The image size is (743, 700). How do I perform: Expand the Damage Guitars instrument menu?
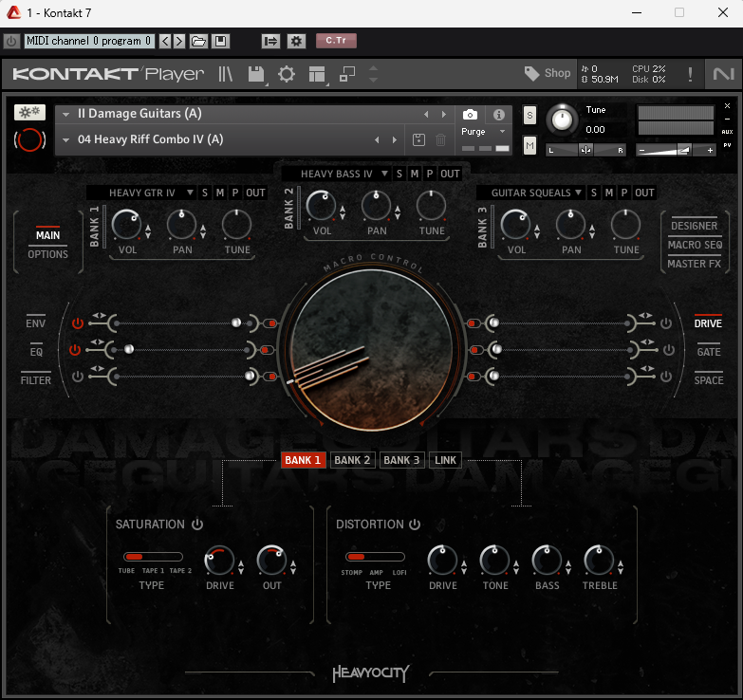(x=65, y=114)
